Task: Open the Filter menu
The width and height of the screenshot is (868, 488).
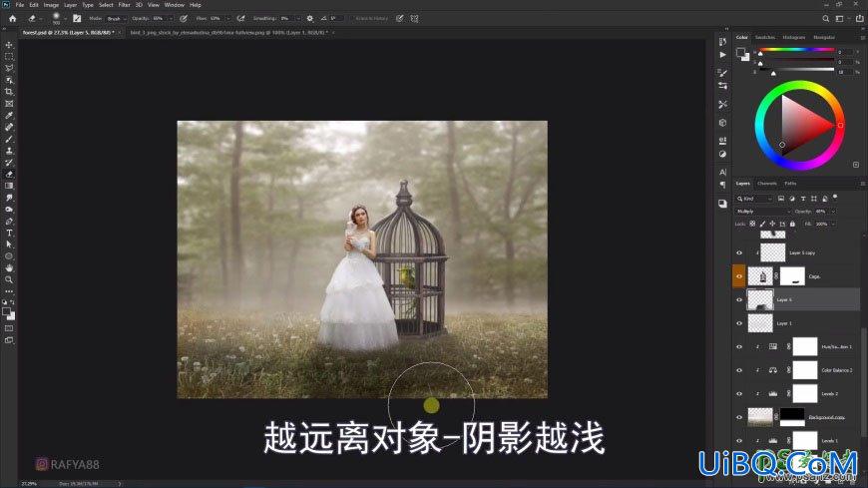Action: 124,5
